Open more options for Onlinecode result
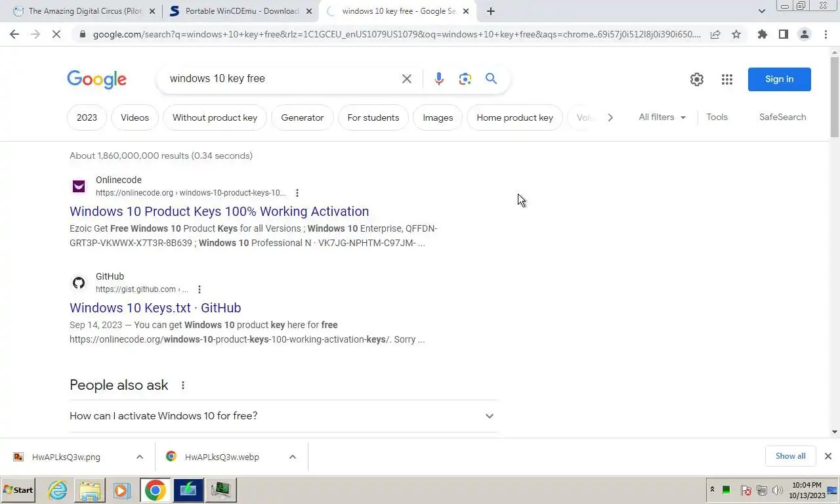Screen dimensions: 840x504 click(x=297, y=193)
